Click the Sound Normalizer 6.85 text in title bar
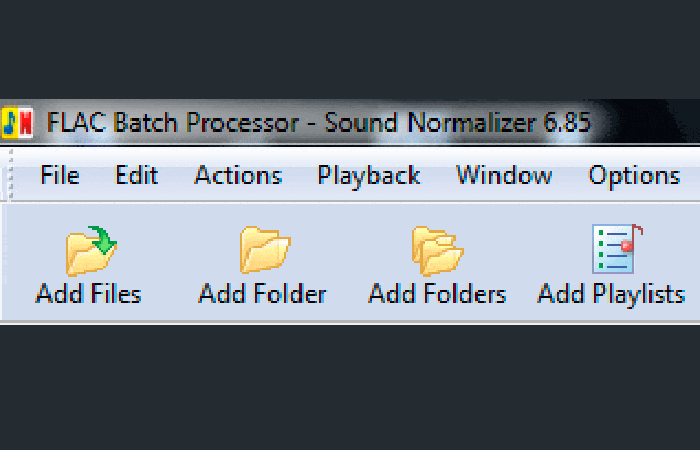Viewport: 700px width, 450px height. click(x=458, y=122)
